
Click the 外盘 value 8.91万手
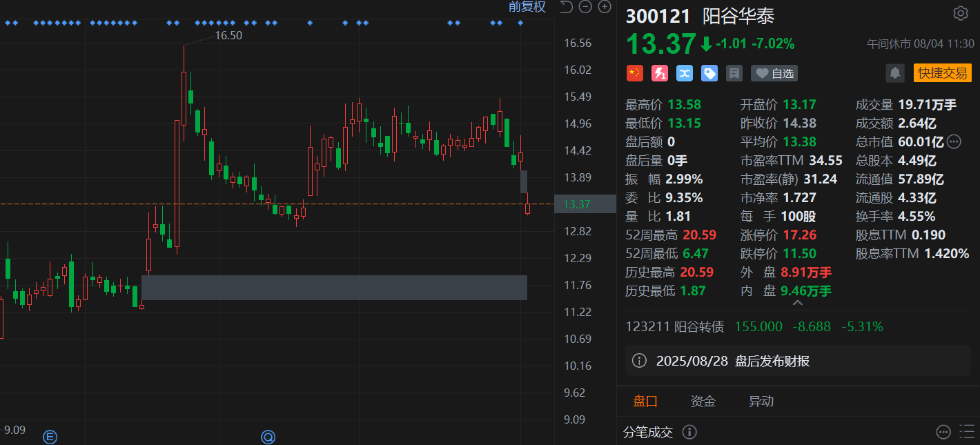[806, 272]
